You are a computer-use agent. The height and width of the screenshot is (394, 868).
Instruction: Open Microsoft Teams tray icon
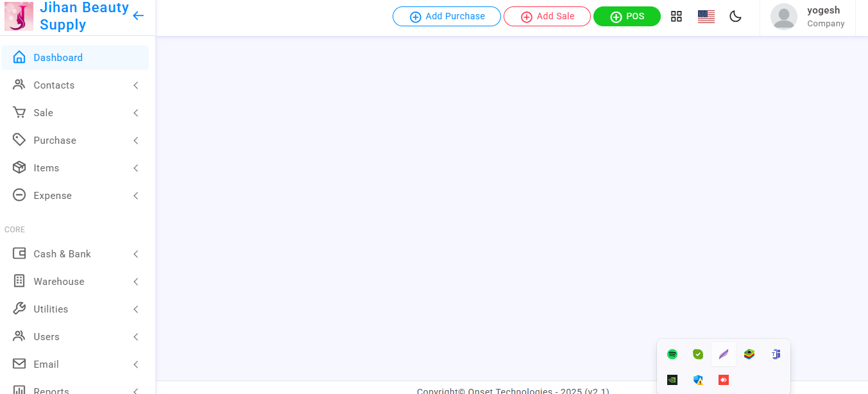(x=776, y=354)
